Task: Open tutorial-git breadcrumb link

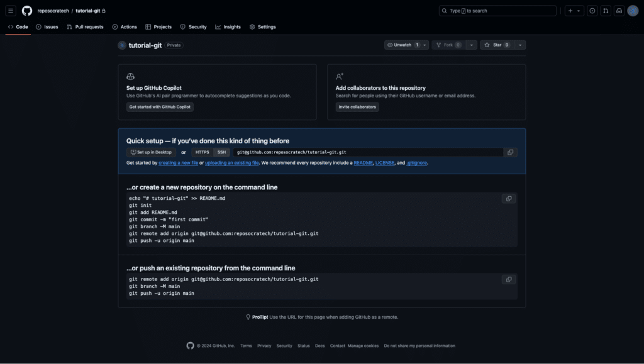Action: 87,11
